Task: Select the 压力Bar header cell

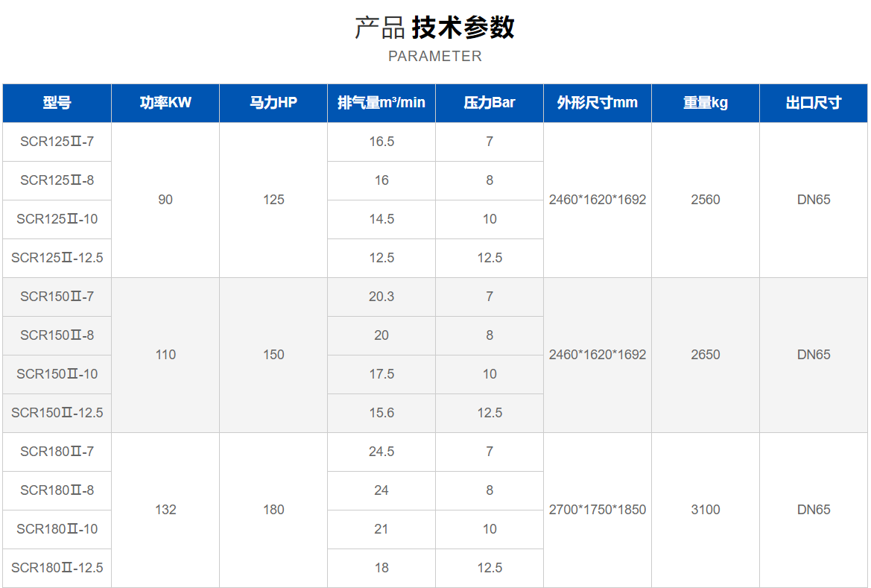Action: pyautogui.click(x=490, y=103)
